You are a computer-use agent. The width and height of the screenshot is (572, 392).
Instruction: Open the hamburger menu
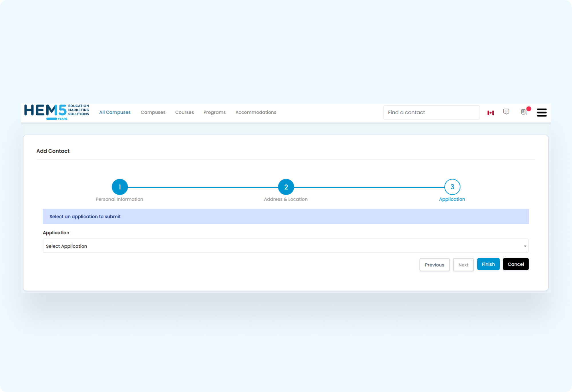[x=542, y=113]
